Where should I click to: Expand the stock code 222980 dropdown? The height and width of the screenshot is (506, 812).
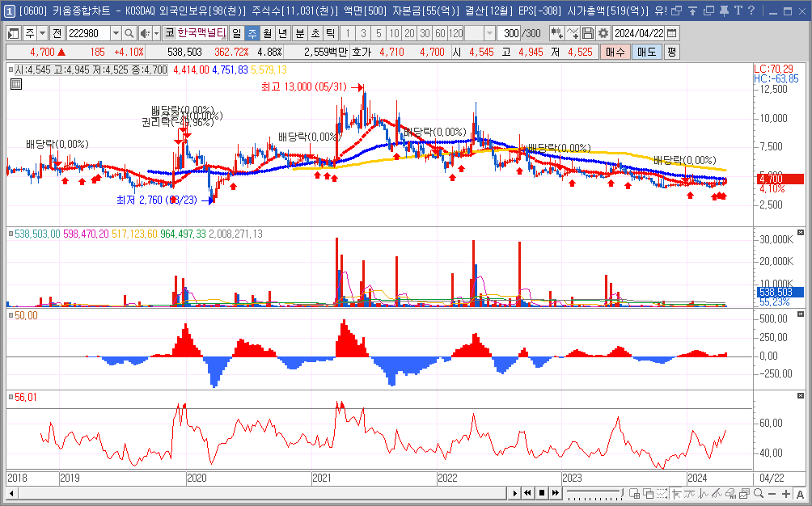coord(116,34)
